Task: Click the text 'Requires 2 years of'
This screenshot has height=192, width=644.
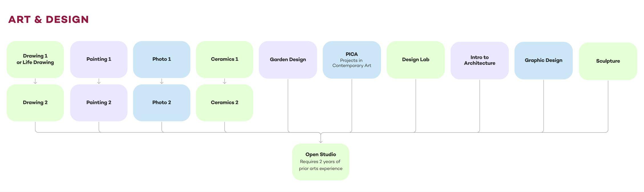Action: coord(320,162)
